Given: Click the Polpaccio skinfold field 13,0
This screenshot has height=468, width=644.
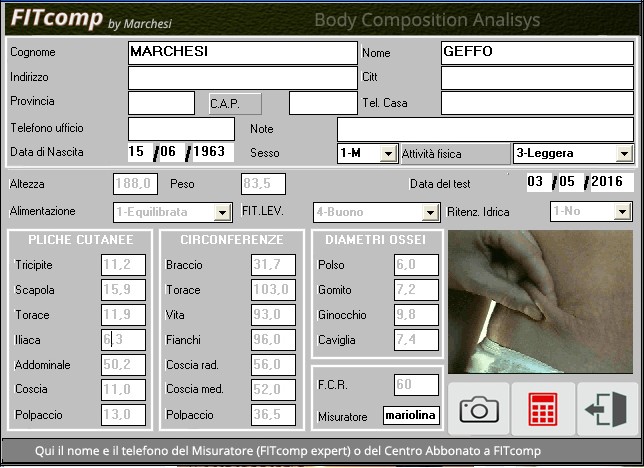Looking at the screenshot, I should 123,415.
